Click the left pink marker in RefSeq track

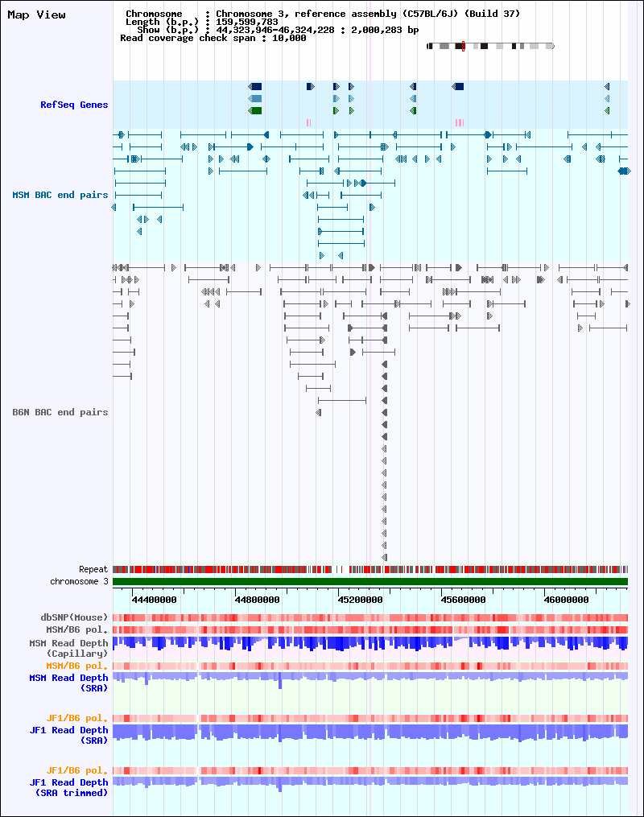pyautogui.click(x=309, y=122)
